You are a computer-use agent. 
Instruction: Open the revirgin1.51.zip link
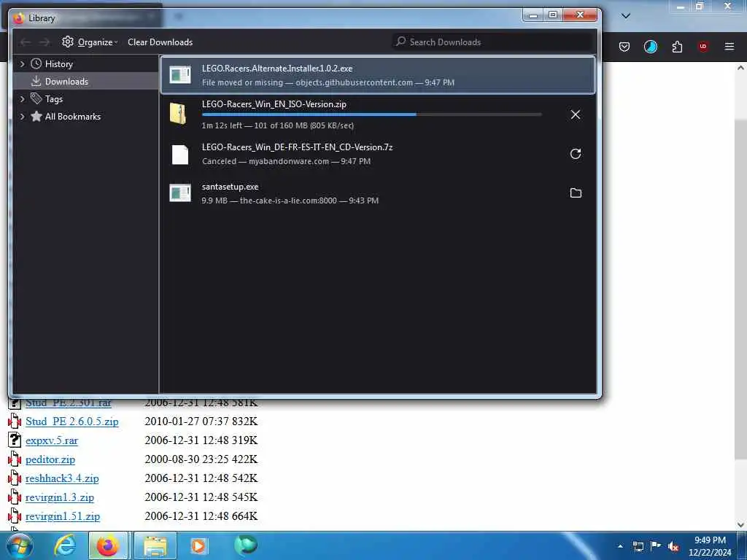click(x=63, y=517)
